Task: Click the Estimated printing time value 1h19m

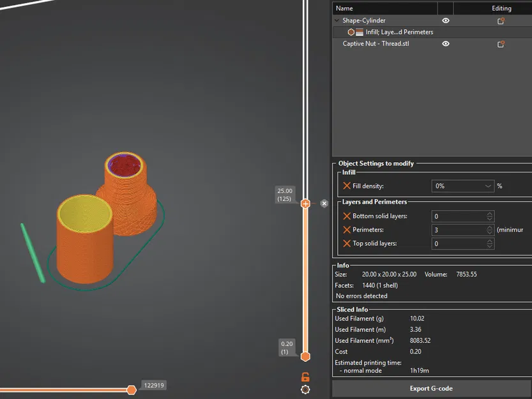Action: tap(420, 370)
